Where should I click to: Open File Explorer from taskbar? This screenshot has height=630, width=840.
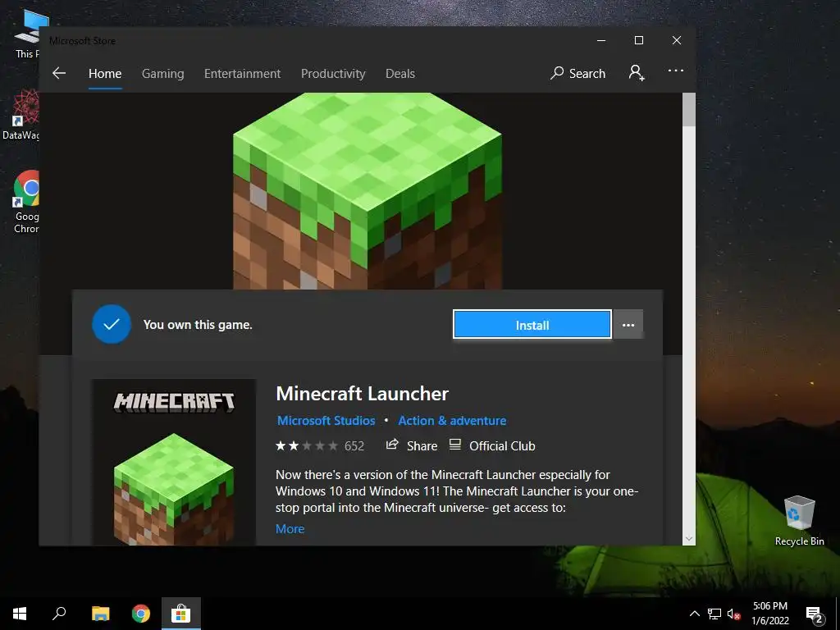point(100,614)
